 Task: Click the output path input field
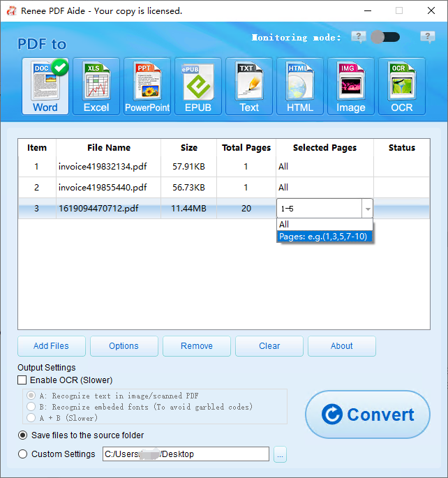[x=185, y=454]
